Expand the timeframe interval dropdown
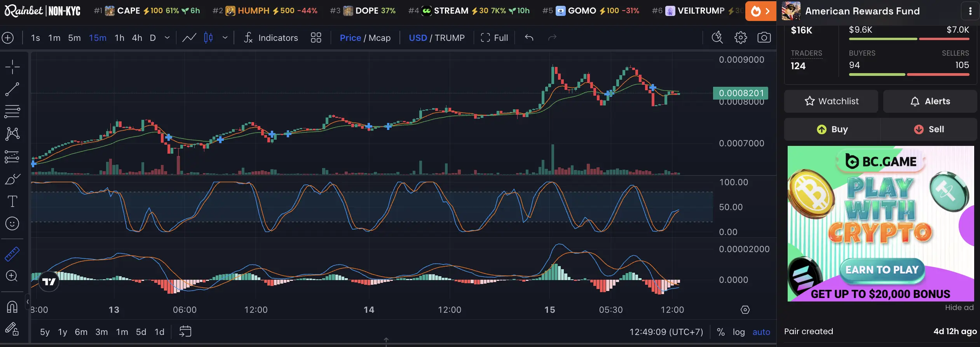Screen dimensions: 980x347 (x=167, y=38)
